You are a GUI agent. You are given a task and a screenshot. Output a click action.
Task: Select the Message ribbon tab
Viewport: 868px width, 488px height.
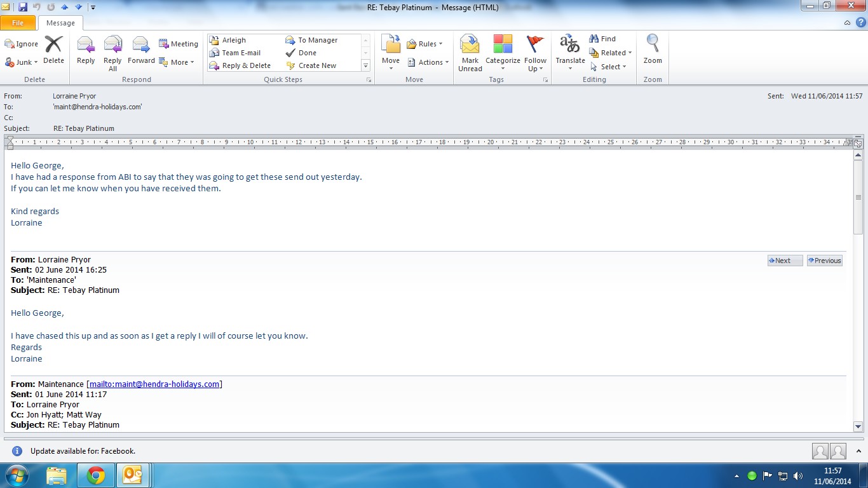pos(60,23)
